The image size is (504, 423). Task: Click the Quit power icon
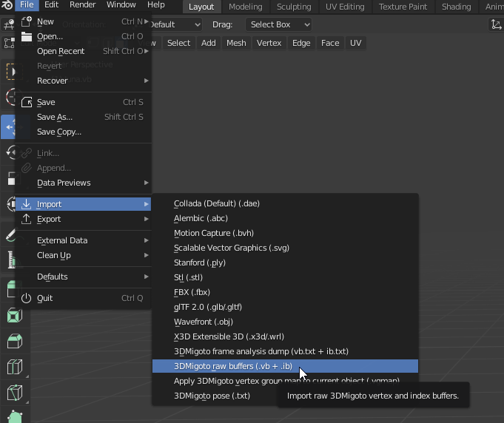pyautogui.click(x=27, y=298)
